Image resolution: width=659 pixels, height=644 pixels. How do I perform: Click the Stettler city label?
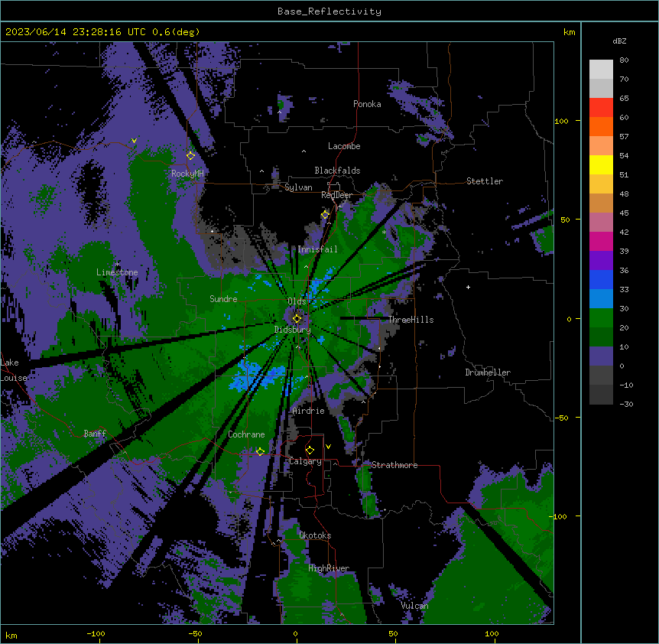click(485, 181)
